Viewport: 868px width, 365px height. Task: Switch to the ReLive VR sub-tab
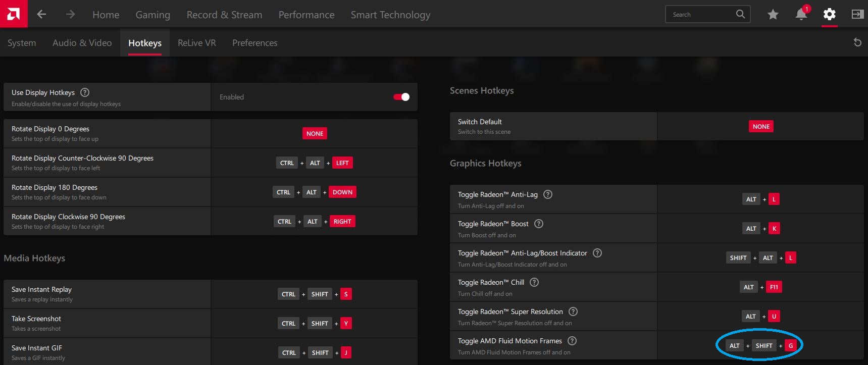coord(197,43)
